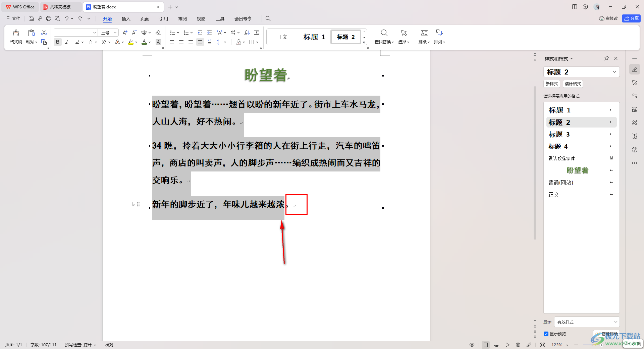
Task: Click the Increase Indent icon
Action: click(x=209, y=33)
